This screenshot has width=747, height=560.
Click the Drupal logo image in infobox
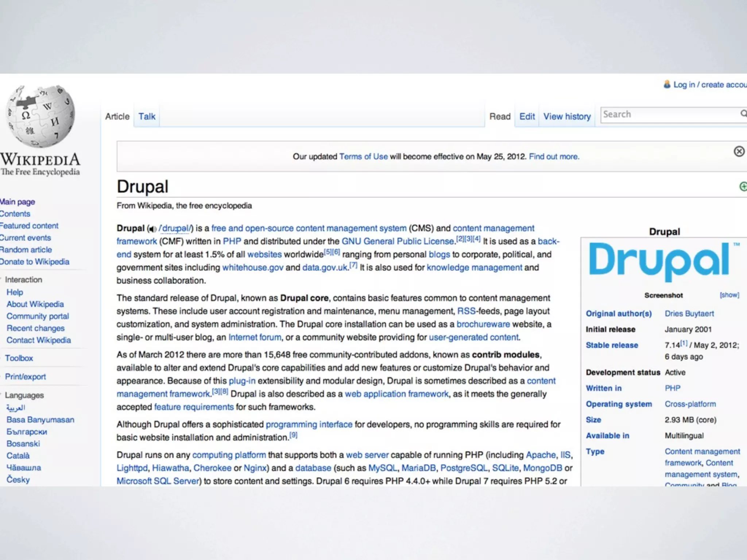pos(659,261)
